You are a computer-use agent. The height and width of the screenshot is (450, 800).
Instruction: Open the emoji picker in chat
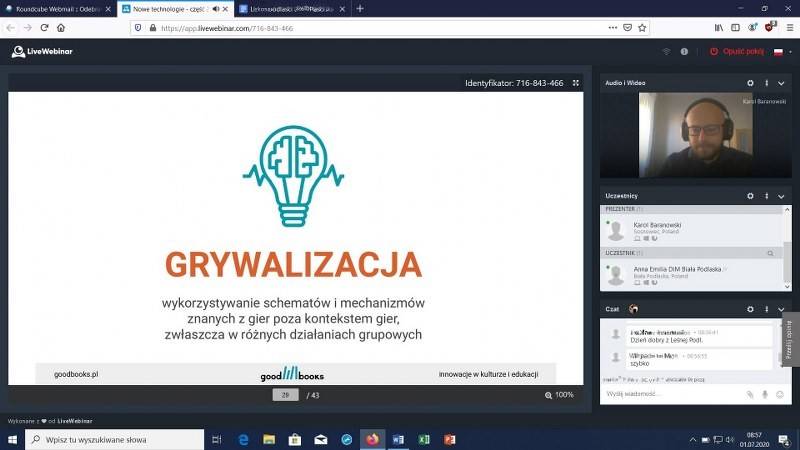coord(780,394)
